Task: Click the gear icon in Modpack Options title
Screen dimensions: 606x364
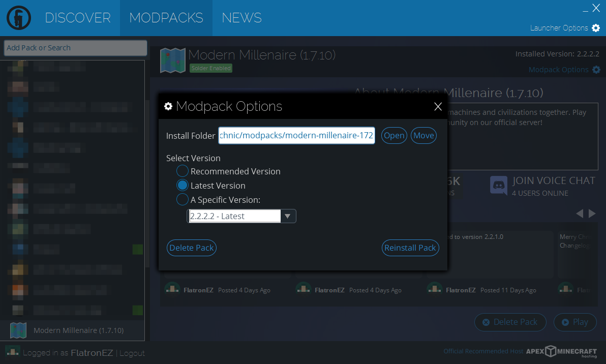Action: tap(168, 106)
